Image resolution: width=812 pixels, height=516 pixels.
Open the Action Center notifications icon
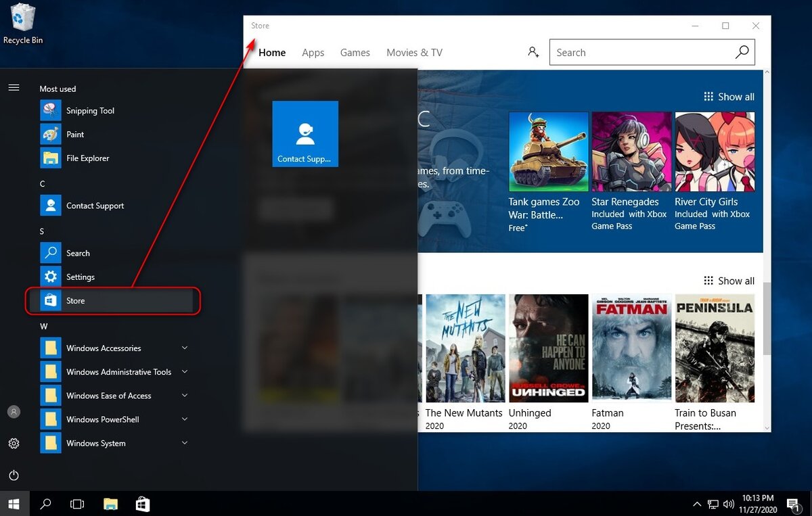click(792, 504)
